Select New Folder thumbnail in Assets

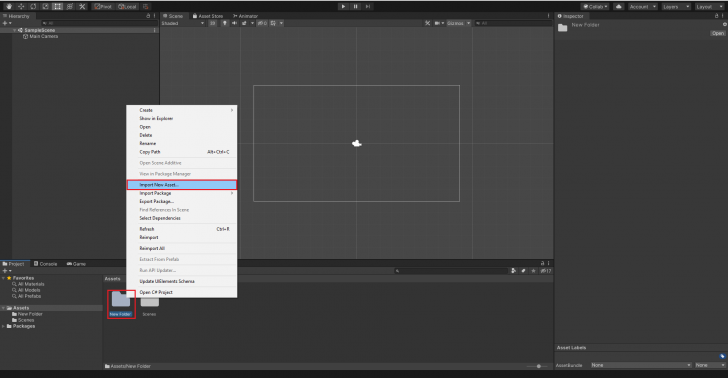tap(121, 304)
